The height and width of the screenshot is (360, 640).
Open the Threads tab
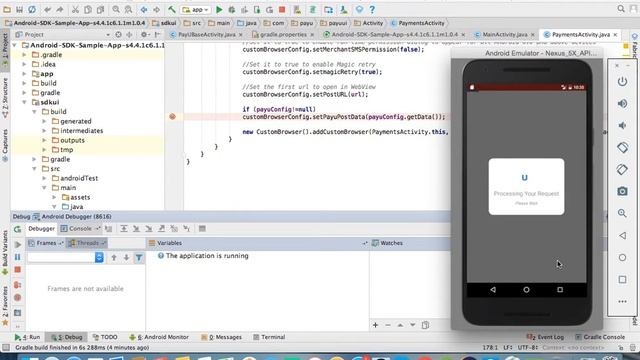click(87, 243)
